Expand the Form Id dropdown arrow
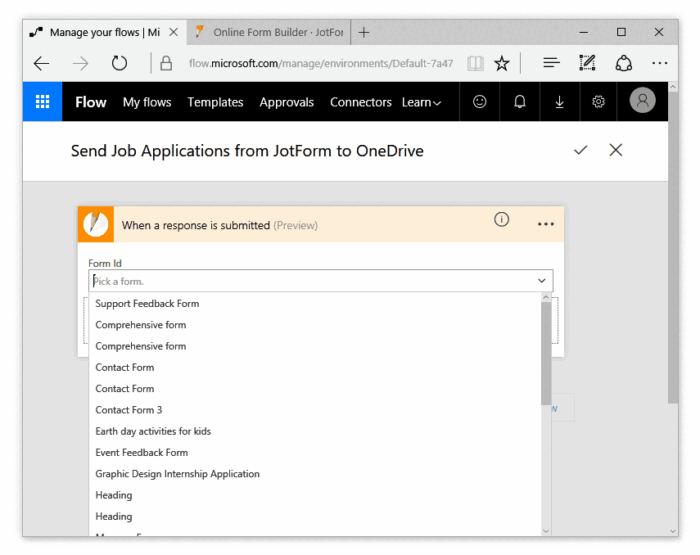 (542, 282)
